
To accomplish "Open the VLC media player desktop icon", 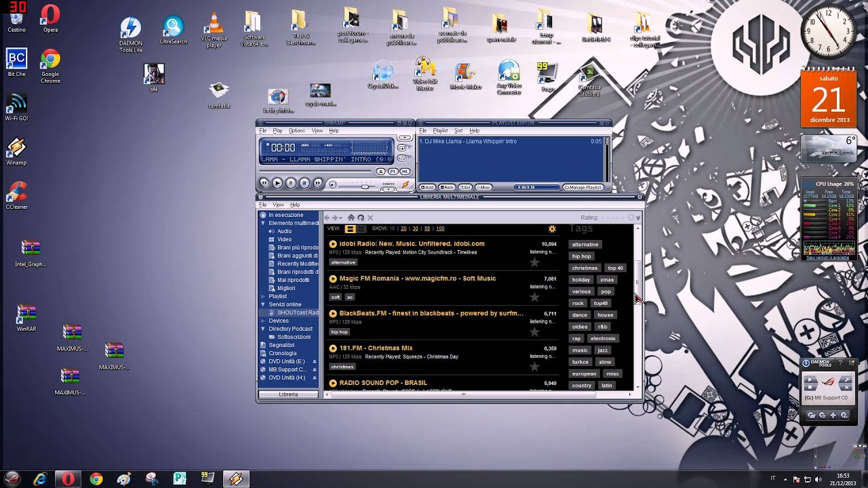I will tap(214, 30).
